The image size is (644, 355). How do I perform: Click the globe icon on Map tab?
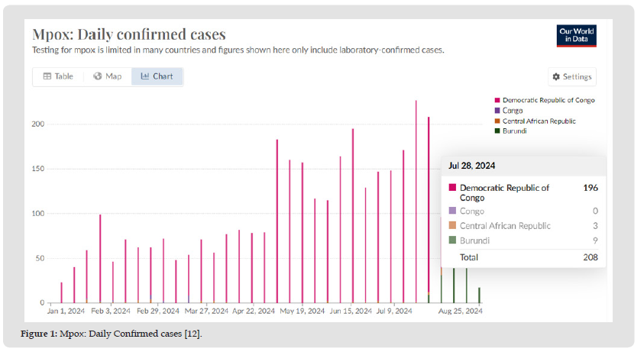pyautogui.click(x=98, y=76)
